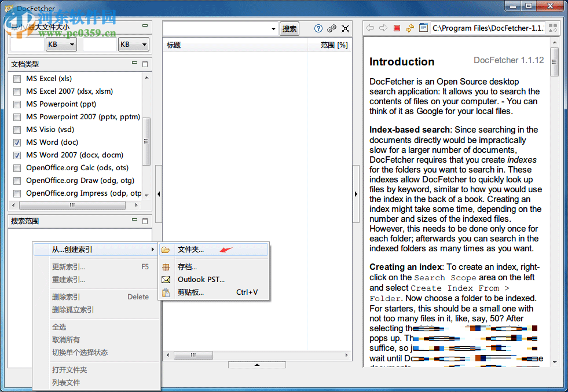Click the hide-to-tray icon beside preferences
The image size is (568, 392).
pos(345,28)
